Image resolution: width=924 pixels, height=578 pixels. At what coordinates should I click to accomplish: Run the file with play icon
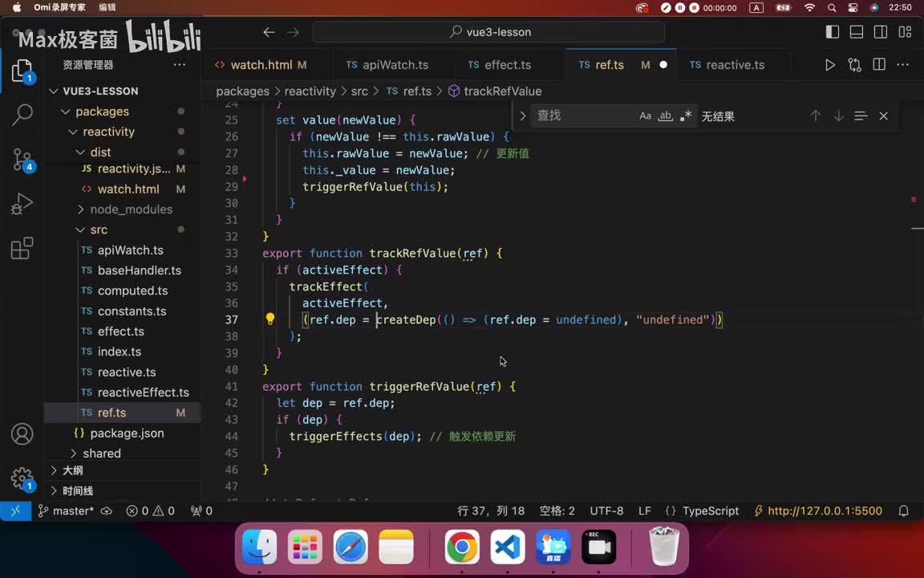click(x=829, y=65)
